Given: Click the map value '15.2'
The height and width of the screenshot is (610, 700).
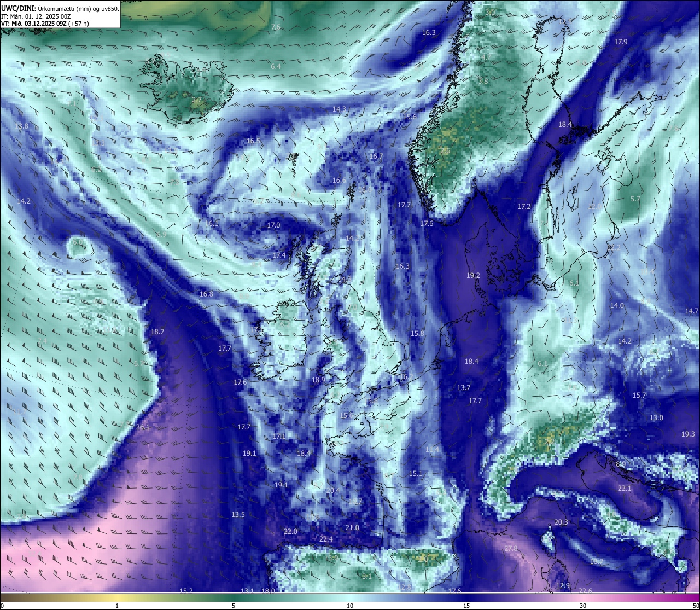Looking at the screenshot, I should pyautogui.click(x=186, y=590).
